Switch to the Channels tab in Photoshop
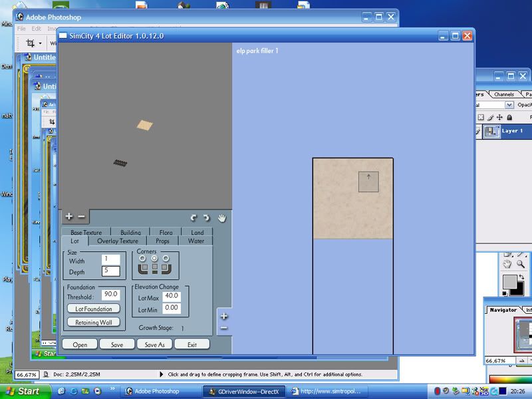The image size is (532, 399). coord(504,94)
